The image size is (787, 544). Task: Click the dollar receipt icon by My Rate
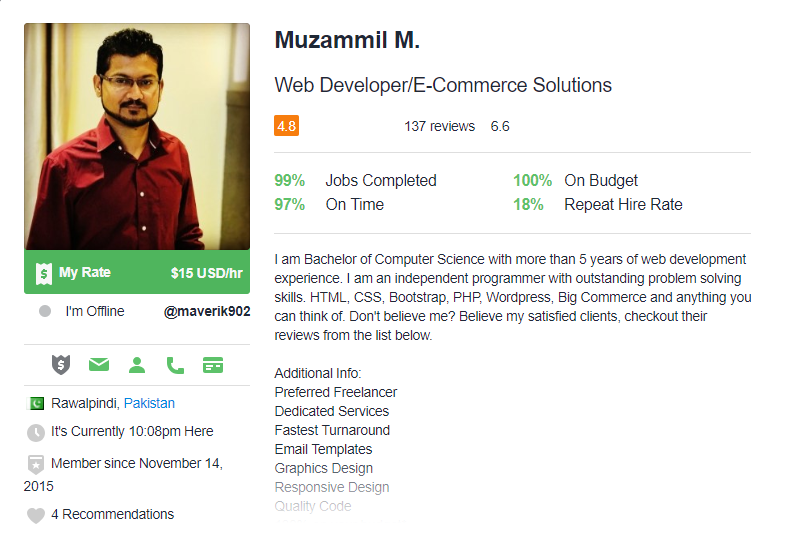point(44,274)
